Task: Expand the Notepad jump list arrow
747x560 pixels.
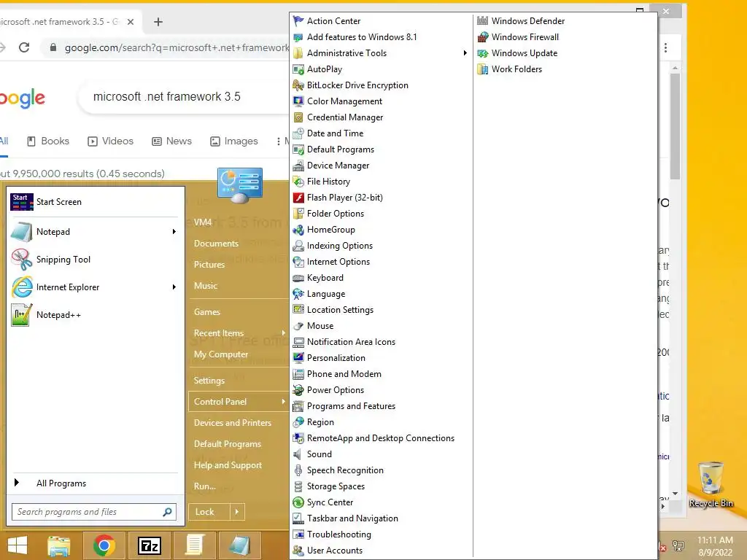Action: tap(174, 231)
